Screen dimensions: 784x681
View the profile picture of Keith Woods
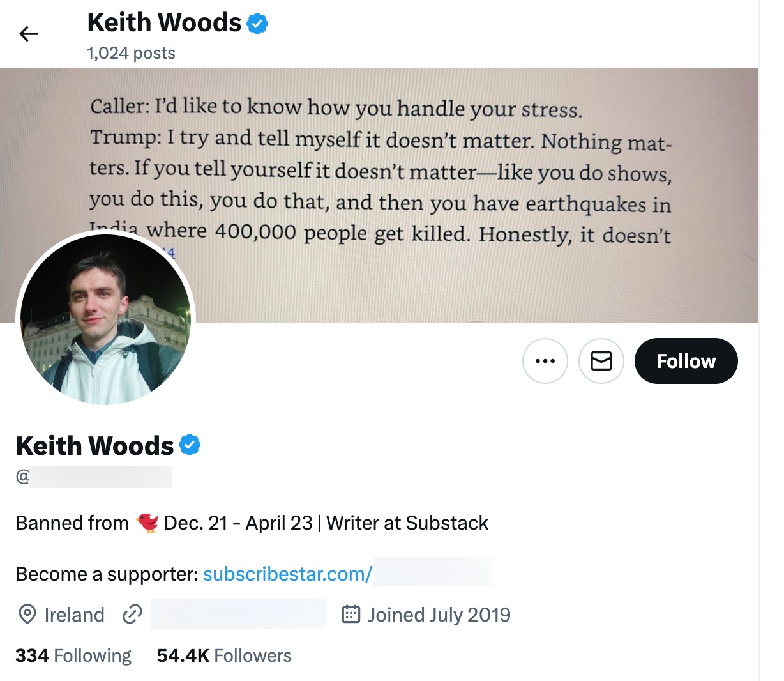tap(105, 319)
